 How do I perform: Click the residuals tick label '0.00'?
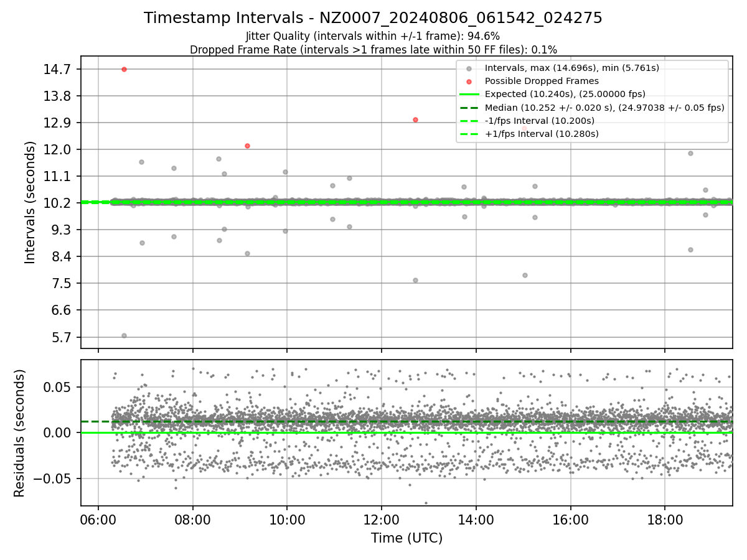coord(57,432)
